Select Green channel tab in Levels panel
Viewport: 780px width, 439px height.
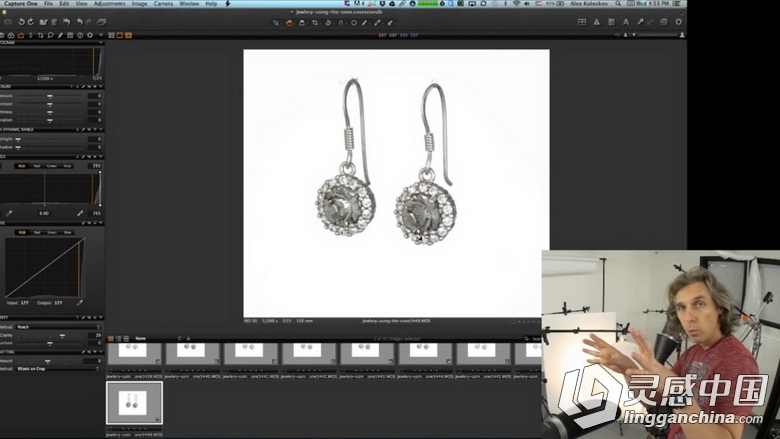click(x=52, y=166)
